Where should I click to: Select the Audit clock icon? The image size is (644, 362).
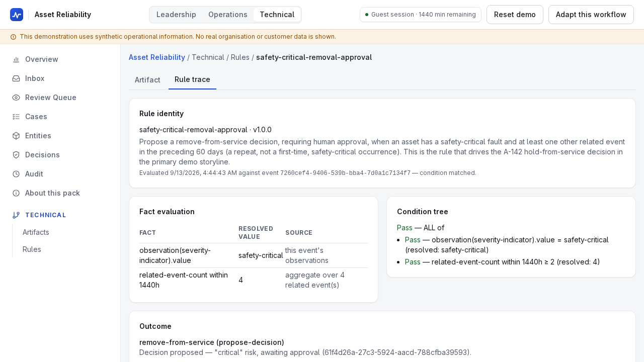[16, 174]
